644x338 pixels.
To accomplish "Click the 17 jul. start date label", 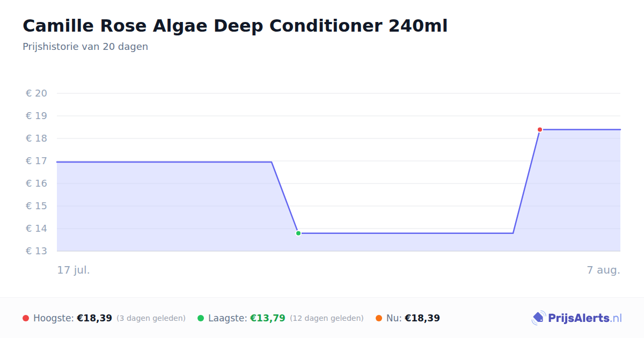I will click(x=74, y=270).
